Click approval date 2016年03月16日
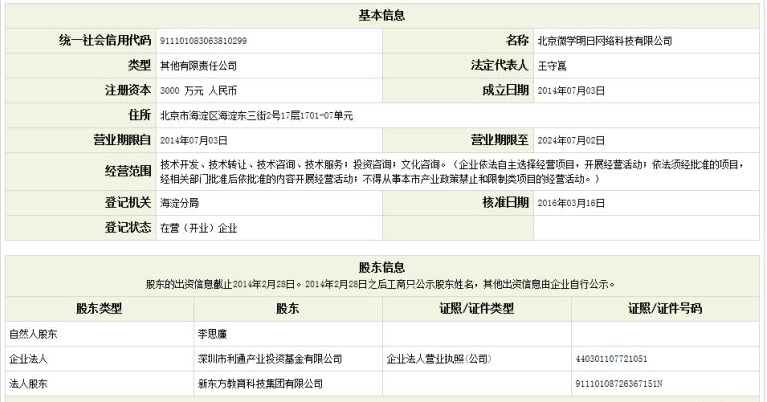The height and width of the screenshot is (402, 767). pos(571,203)
